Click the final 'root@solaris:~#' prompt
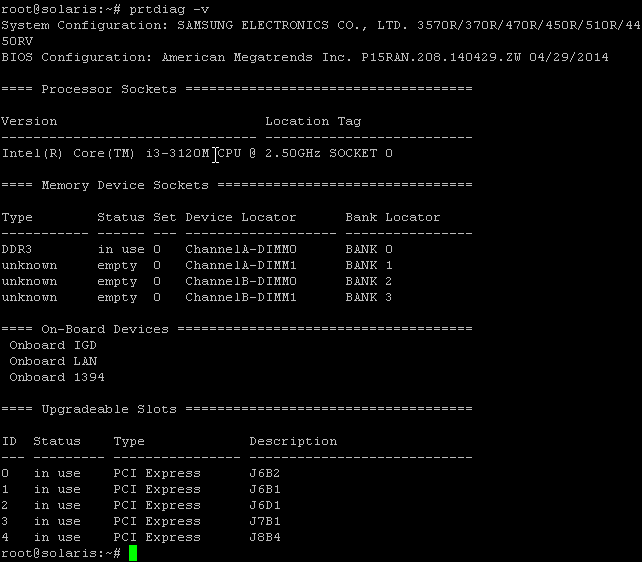 (61, 553)
